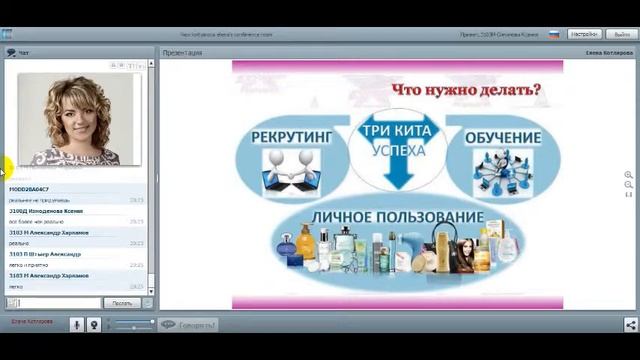
Task: Select chat message 'все более чем реально'
Action: click(x=36, y=222)
